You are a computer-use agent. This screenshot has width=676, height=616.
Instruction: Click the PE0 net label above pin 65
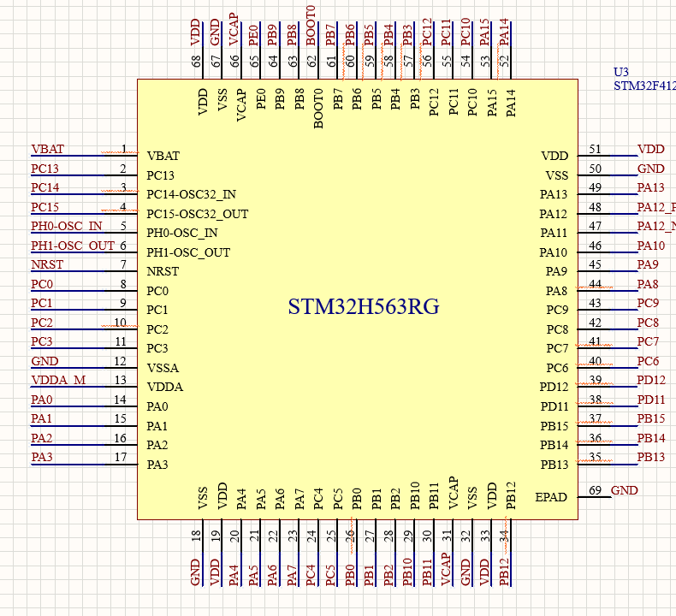pyautogui.click(x=253, y=35)
